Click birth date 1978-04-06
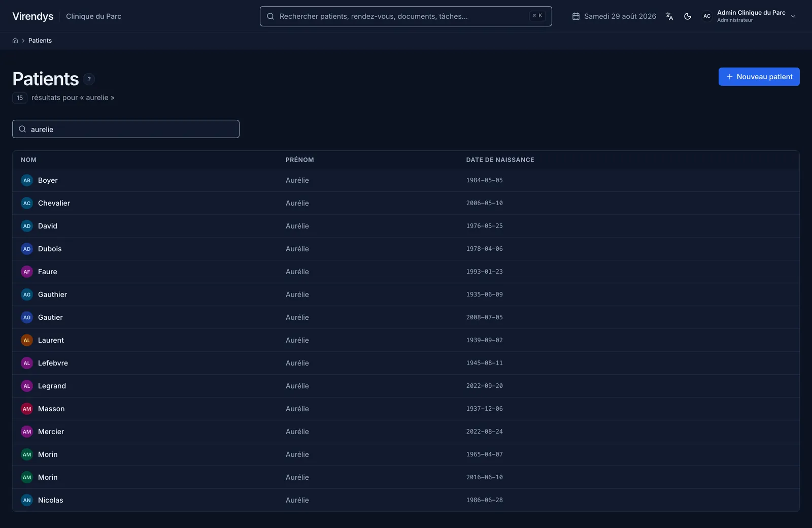The image size is (812, 528). (484, 249)
